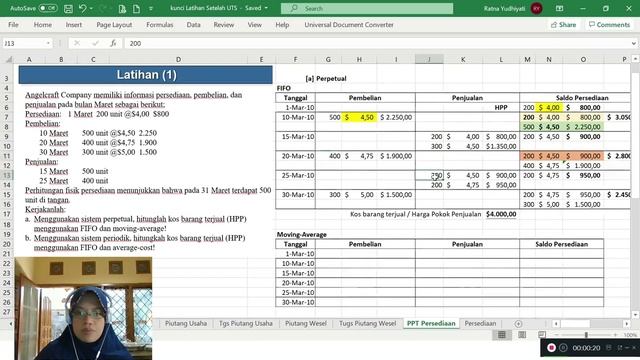Add a new sheet with plus icon
Viewport: 640px width, 360px height.
tap(518, 324)
